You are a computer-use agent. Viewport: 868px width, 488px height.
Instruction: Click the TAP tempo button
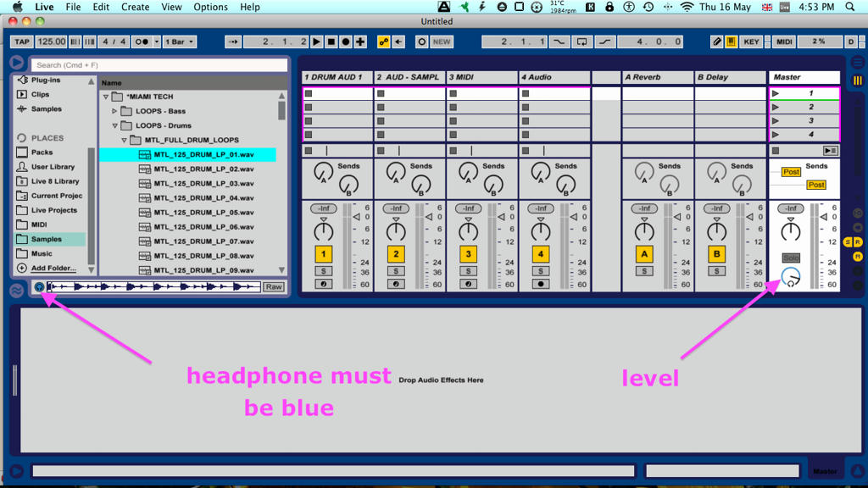coord(22,42)
